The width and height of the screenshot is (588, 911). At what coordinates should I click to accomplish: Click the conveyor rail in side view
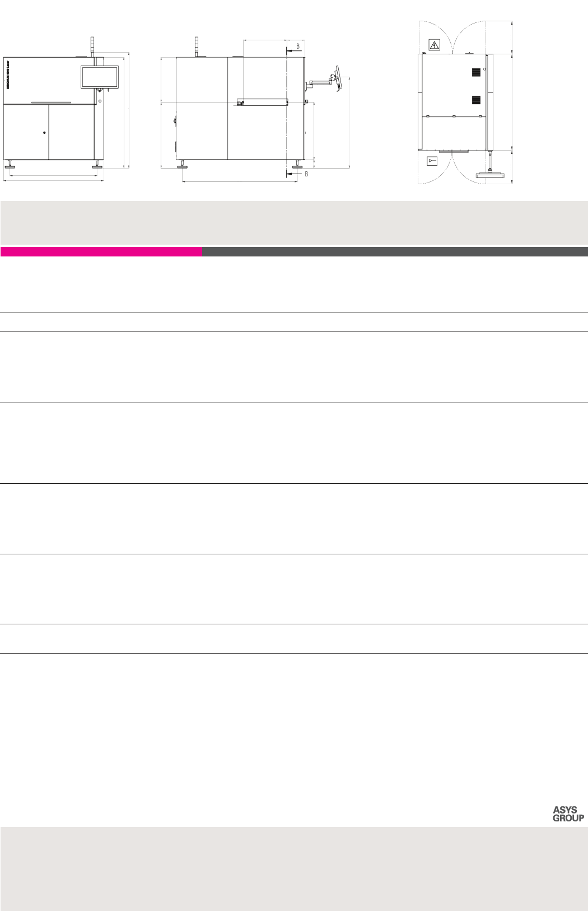(x=262, y=102)
